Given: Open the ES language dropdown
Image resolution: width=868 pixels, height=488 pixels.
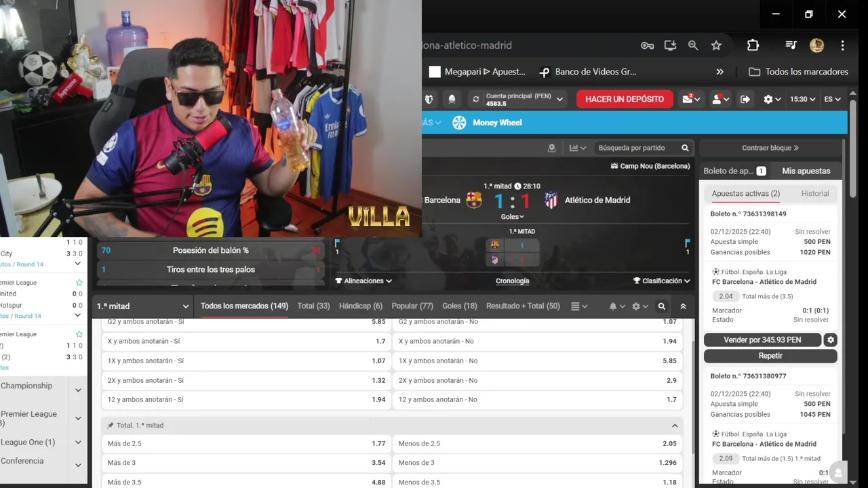Looking at the screenshot, I should (833, 99).
